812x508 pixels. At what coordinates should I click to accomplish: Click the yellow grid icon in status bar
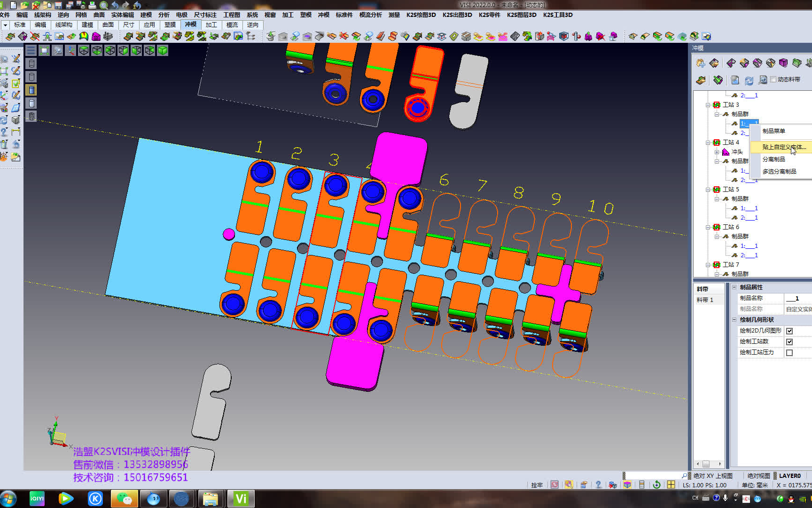[671, 484]
